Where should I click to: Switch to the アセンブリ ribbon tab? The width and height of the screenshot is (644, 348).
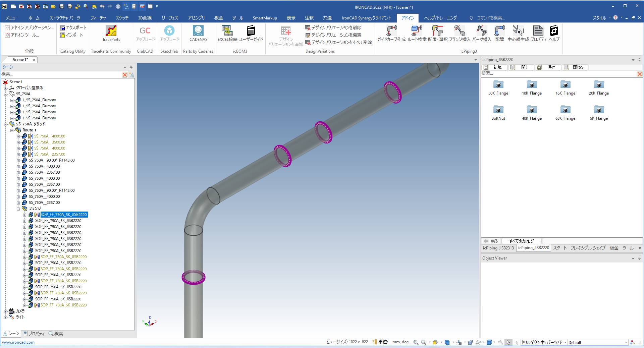point(196,18)
